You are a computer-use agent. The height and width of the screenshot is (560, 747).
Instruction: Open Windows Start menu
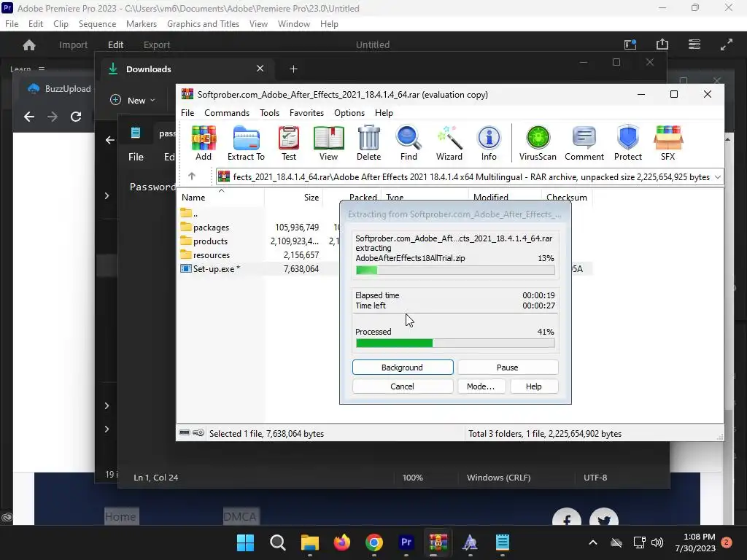click(x=245, y=542)
